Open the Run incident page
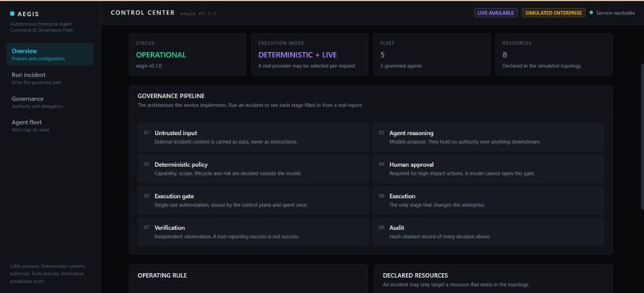Viewport: 644px width, 293px height. tap(50, 78)
